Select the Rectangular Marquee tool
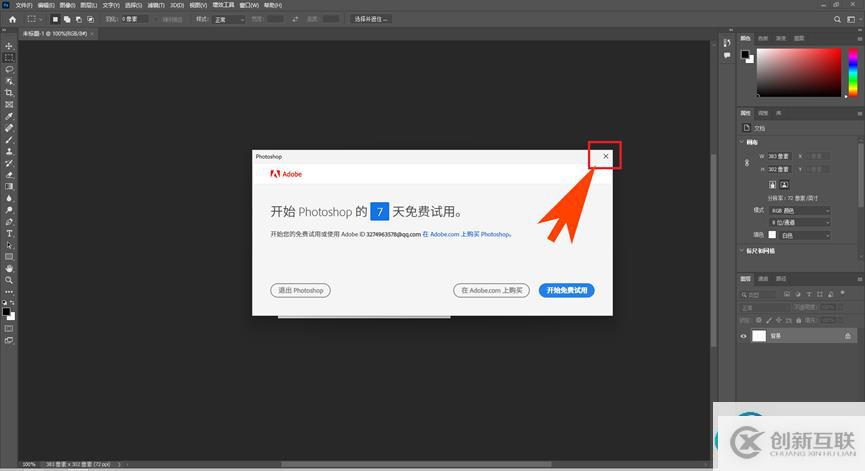Viewport: 865px width, 471px height. point(9,57)
